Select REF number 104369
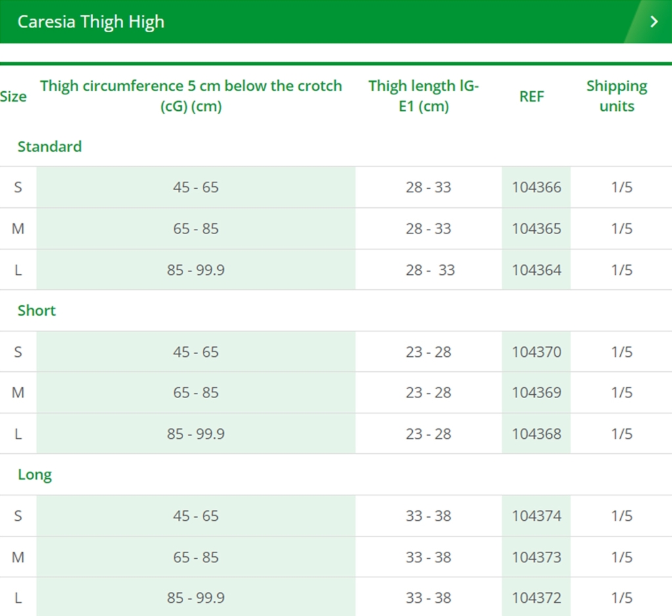This screenshot has width=672, height=616. [537, 392]
